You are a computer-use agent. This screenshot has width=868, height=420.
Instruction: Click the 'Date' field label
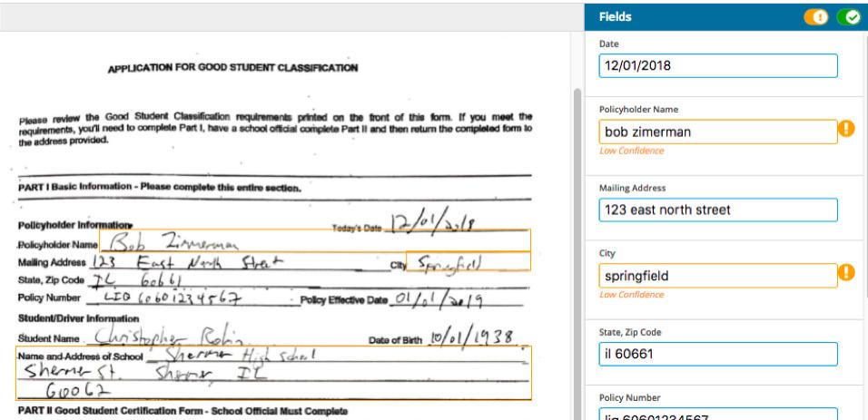coord(609,44)
